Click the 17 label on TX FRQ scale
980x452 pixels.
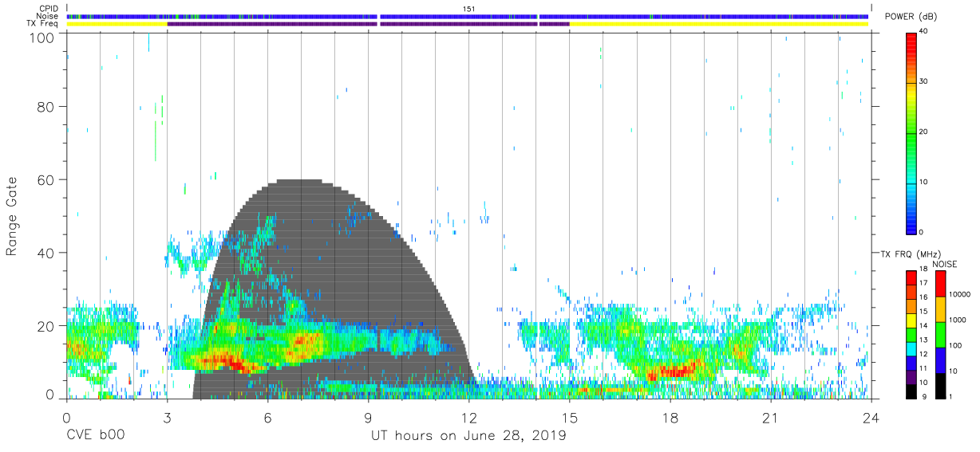[x=925, y=283]
